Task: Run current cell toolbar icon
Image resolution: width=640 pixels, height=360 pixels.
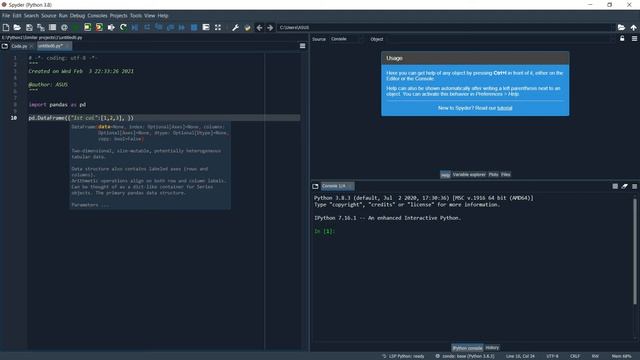Action: click(x=87, y=27)
